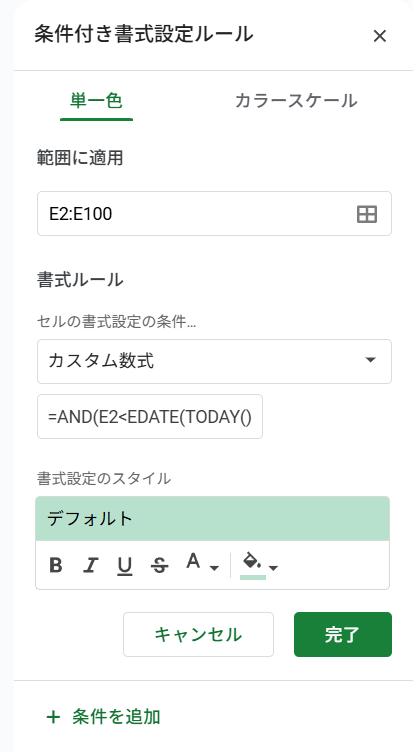
Task: Toggle strikethrough formatting style
Action: (159, 566)
